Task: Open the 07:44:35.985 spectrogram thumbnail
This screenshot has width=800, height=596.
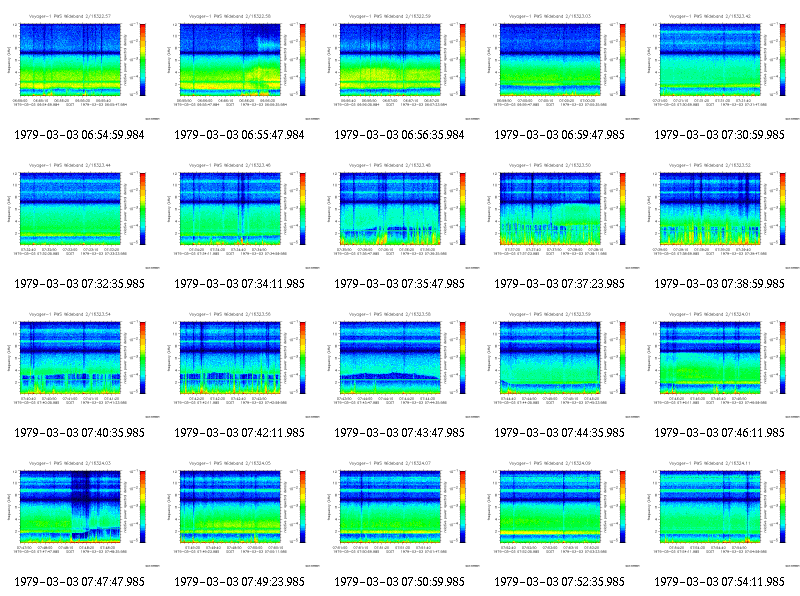Action: (x=560, y=364)
